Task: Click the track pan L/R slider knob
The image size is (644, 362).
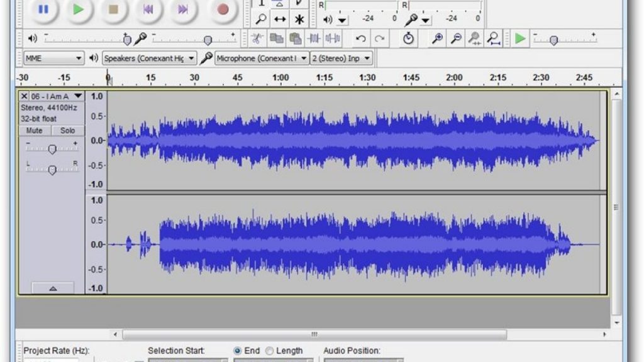Action: 52,170
